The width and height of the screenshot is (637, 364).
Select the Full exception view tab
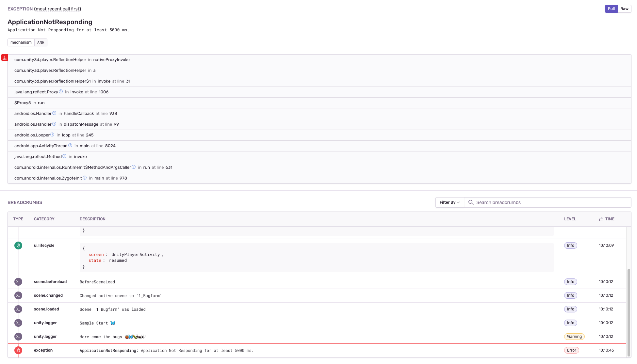point(611,9)
